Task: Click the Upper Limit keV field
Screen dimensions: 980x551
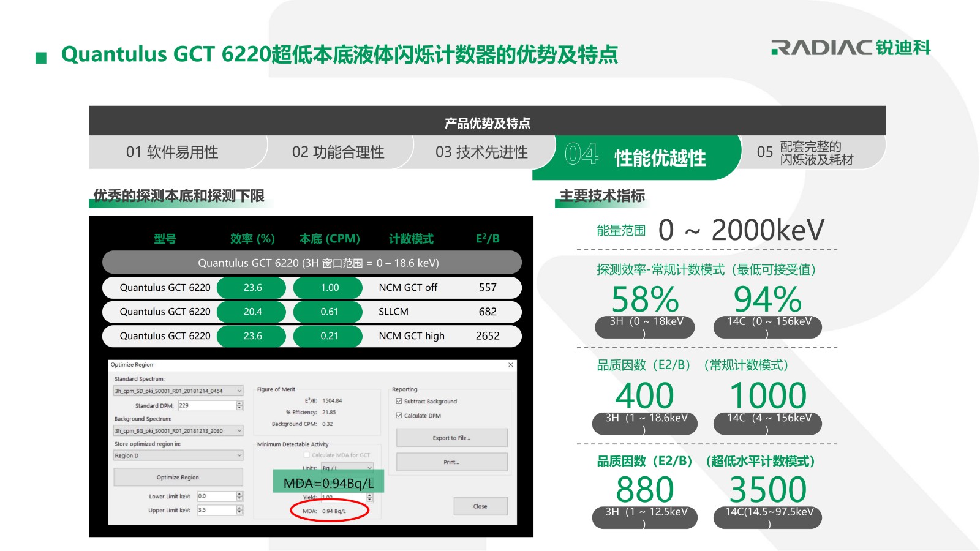Action: [x=217, y=510]
